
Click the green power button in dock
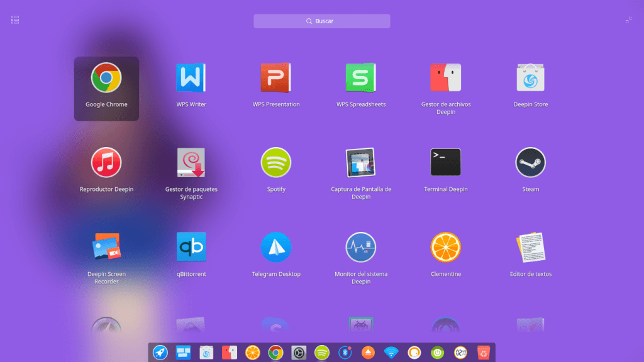click(438, 353)
